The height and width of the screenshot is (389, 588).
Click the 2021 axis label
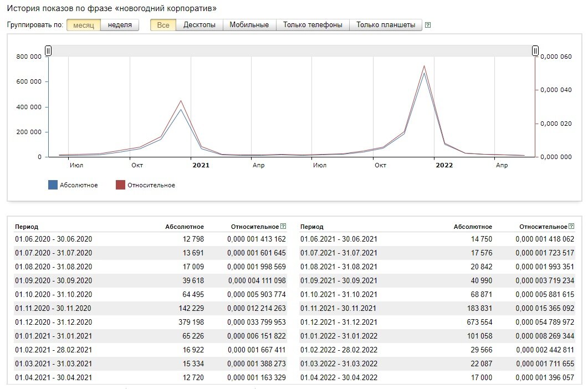201,165
